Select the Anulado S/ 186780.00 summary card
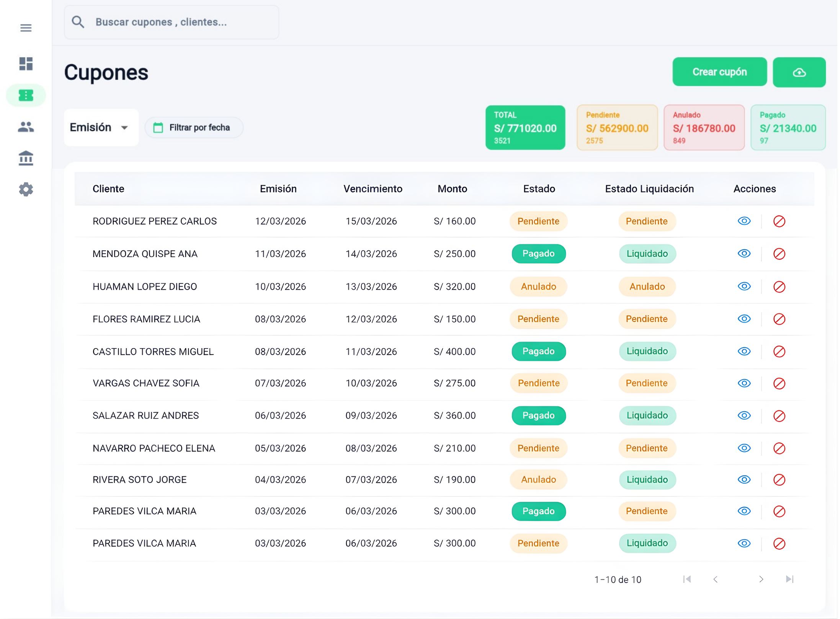 pyautogui.click(x=704, y=128)
